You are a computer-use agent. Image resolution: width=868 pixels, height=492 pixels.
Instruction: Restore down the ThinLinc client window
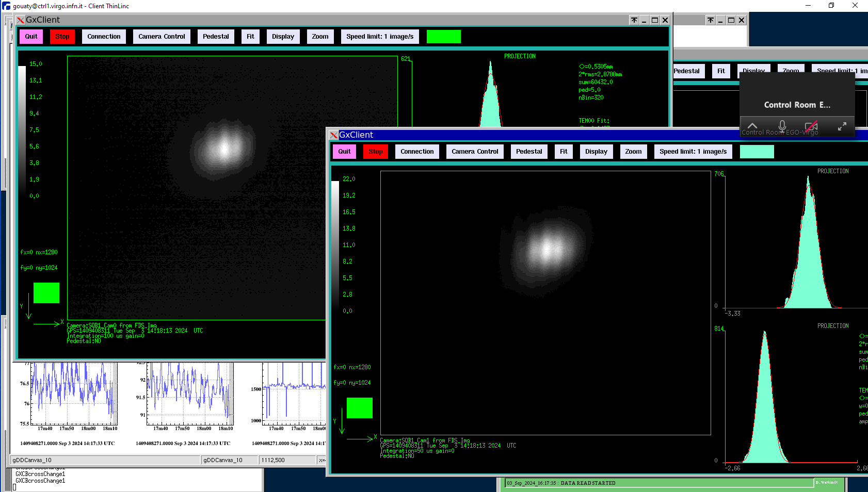pyautogui.click(x=831, y=6)
